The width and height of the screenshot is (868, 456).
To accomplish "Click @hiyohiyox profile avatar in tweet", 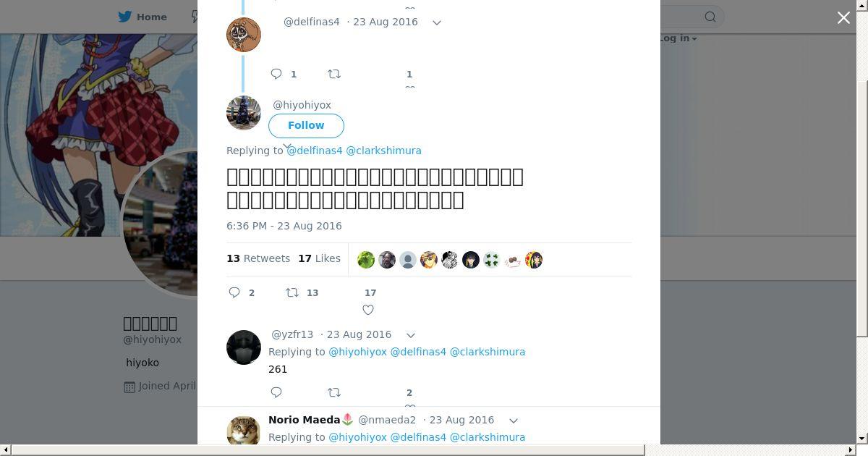I will tap(244, 113).
